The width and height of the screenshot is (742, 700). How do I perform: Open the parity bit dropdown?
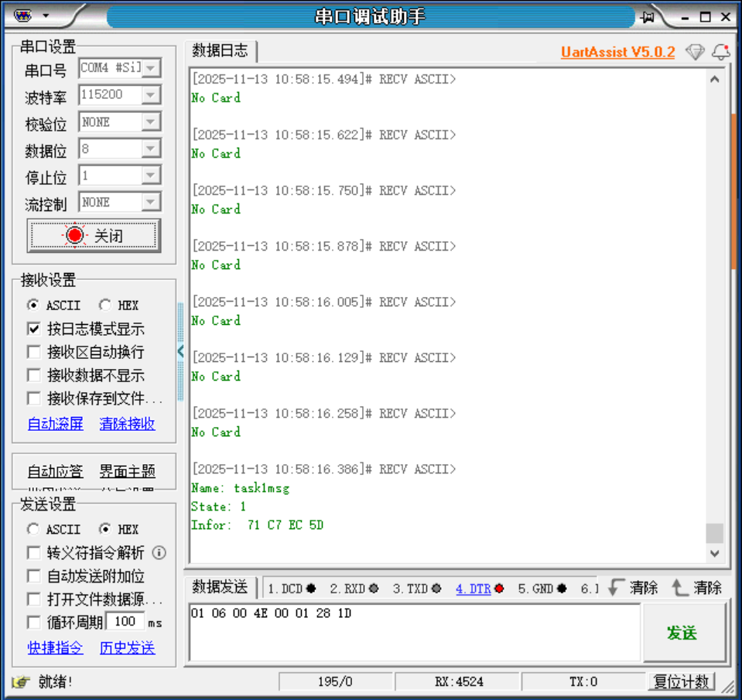tap(151, 122)
